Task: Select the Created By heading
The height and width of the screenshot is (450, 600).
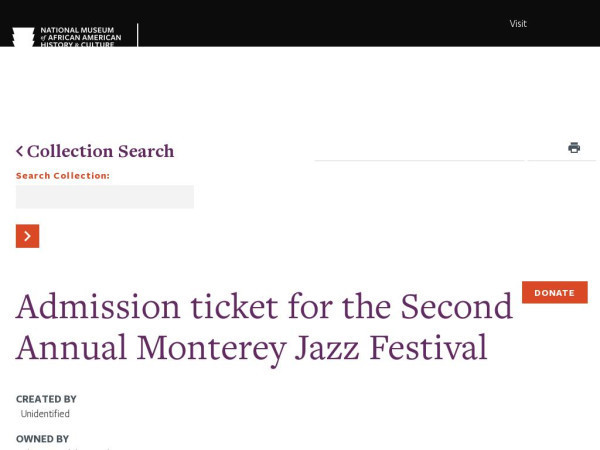Action: click(x=46, y=399)
